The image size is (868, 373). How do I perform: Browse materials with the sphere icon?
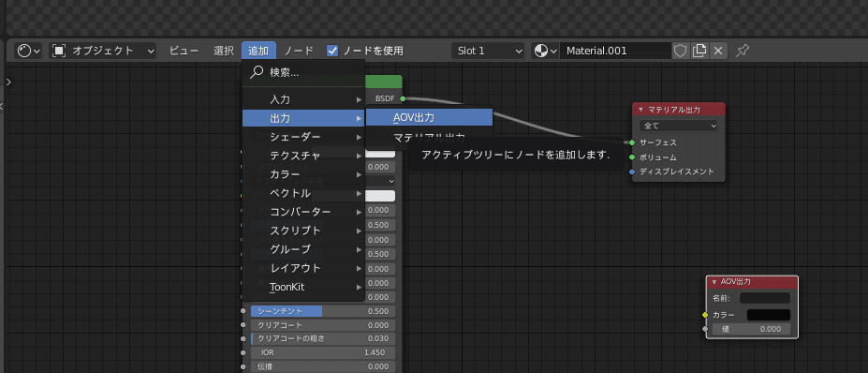coord(545,51)
